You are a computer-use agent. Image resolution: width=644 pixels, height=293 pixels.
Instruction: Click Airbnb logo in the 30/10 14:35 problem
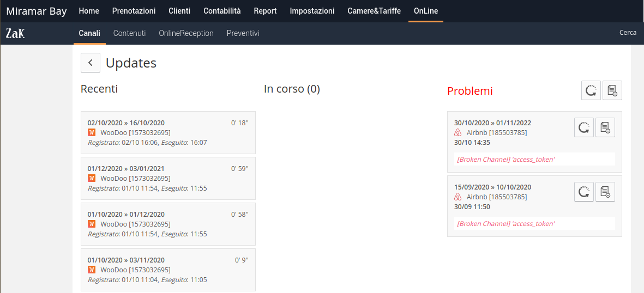[x=458, y=133]
